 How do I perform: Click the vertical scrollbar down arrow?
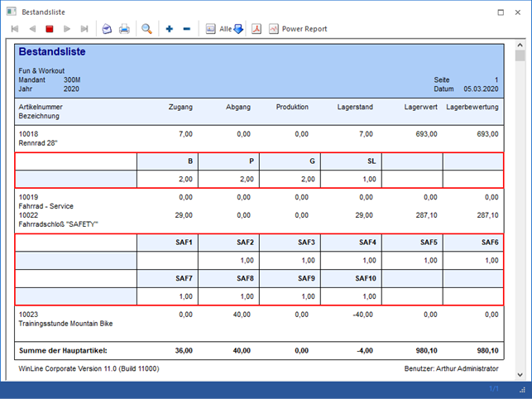[520, 373]
